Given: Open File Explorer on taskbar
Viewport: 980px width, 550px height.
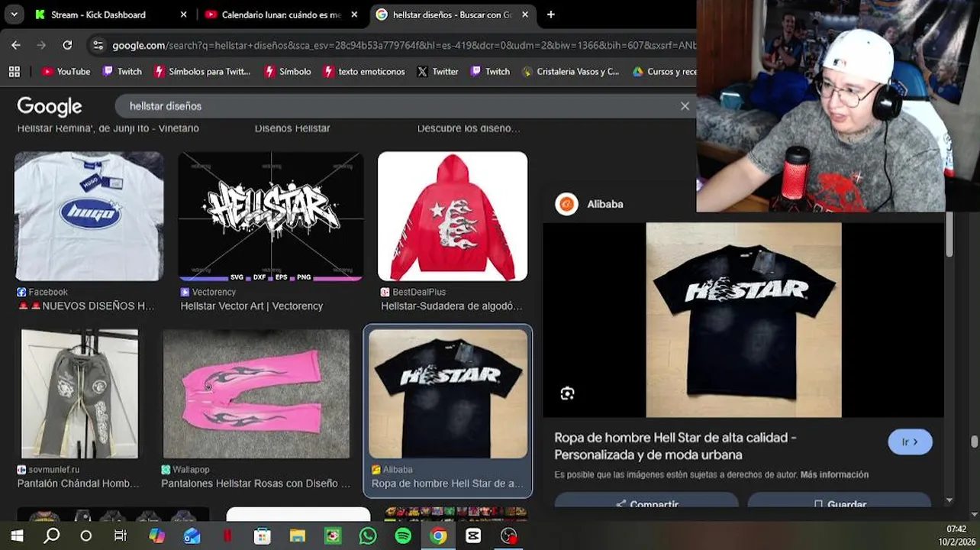Looking at the screenshot, I should (297, 536).
